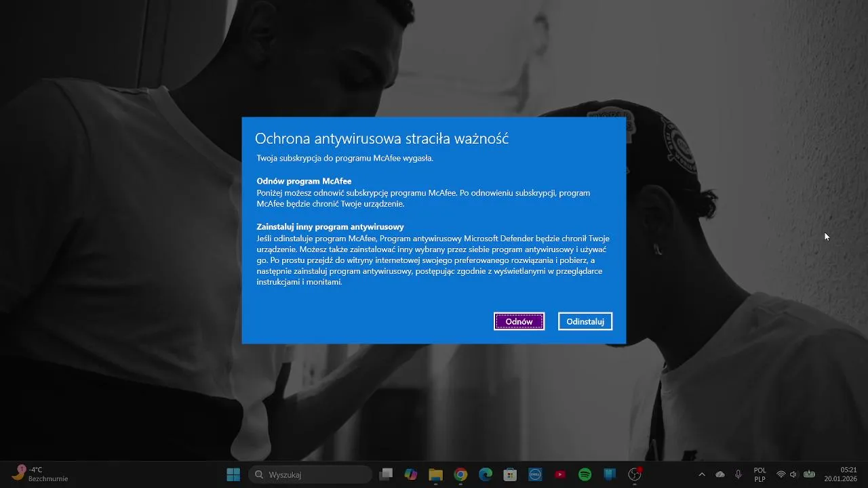Screen dimensions: 868x488
Task: Open the red YouTube-style app icon in taskbar
Action: pos(560,474)
